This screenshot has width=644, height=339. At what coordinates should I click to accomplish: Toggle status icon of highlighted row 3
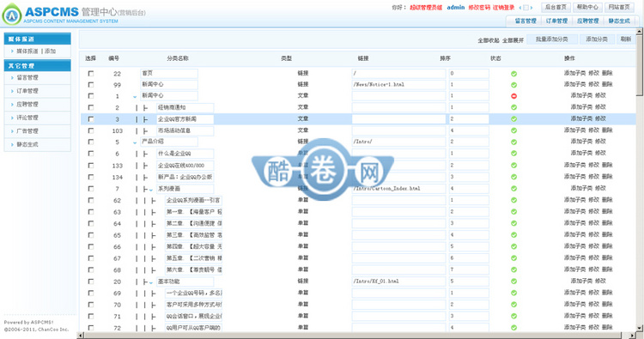(513, 119)
